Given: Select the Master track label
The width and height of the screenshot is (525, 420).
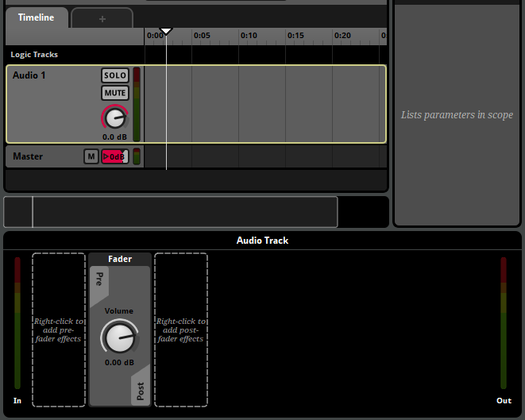Looking at the screenshot, I should [28, 156].
